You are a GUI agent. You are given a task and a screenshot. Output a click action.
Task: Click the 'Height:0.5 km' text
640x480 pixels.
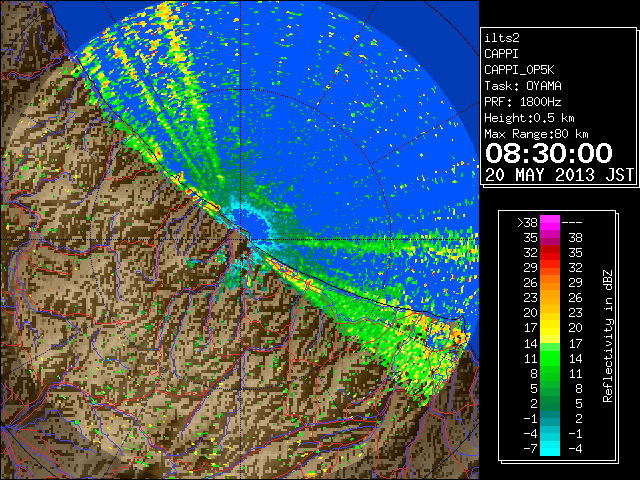click(529, 118)
